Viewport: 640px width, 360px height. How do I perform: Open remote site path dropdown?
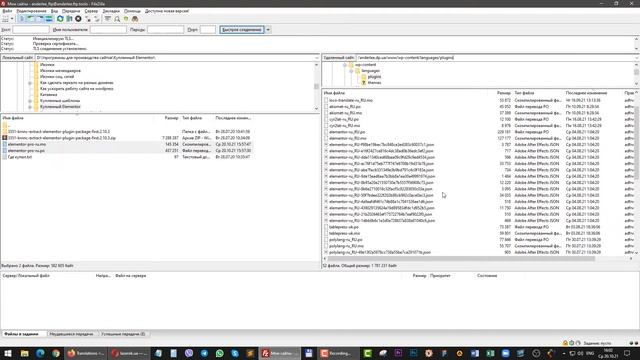click(x=637, y=58)
